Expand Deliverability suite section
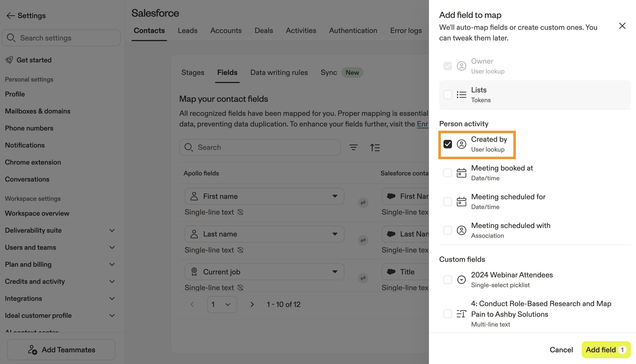Image resolution: width=636 pixels, height=364 pixels. [x=112, y=230]
